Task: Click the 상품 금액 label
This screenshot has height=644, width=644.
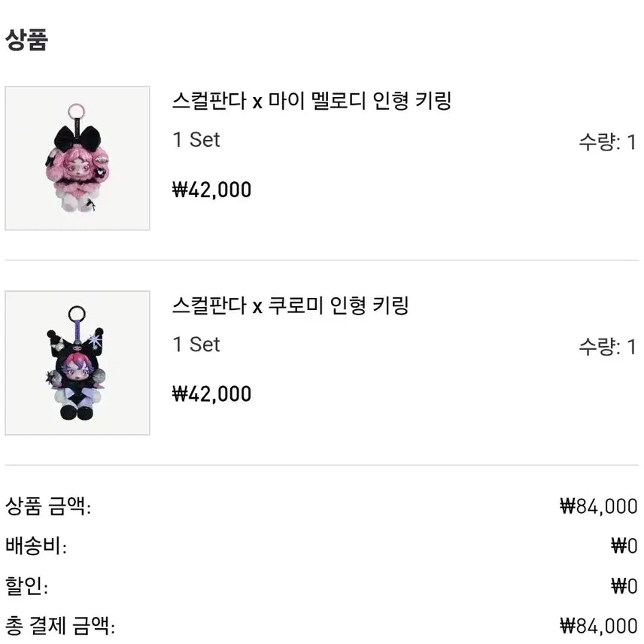Action: 48,506
